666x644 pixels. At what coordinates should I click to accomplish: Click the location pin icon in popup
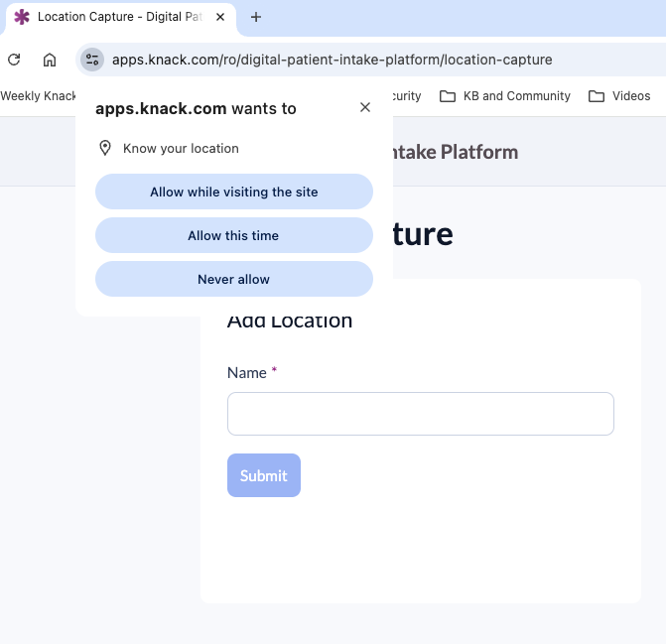click(105, 148)
